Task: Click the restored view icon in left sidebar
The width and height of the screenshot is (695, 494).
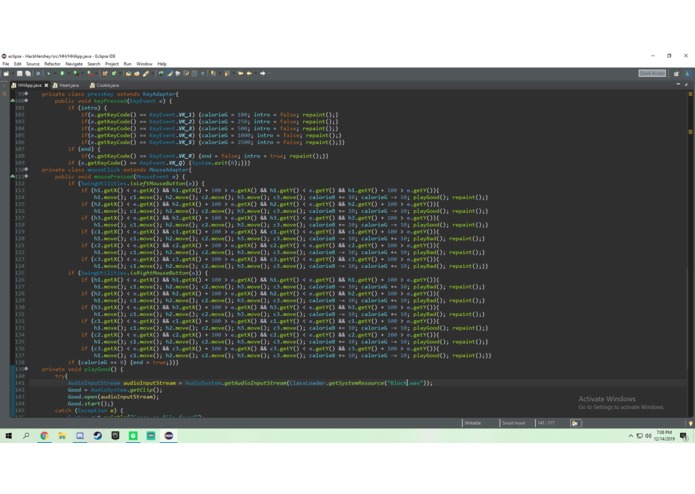Action: tap(5, 94)
